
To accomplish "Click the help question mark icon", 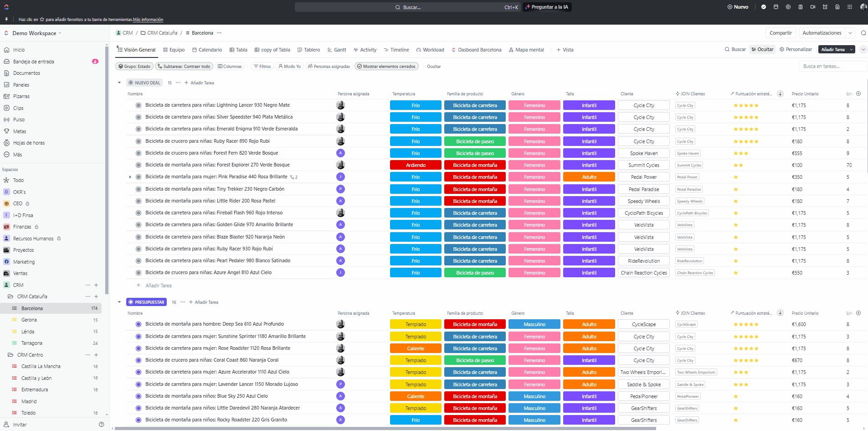I will (x=101, y=425).
